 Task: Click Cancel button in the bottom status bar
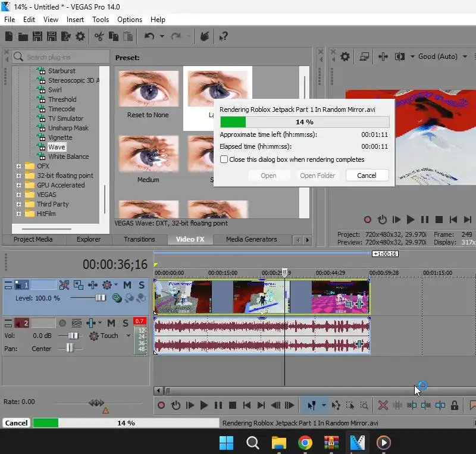[17, 423]
